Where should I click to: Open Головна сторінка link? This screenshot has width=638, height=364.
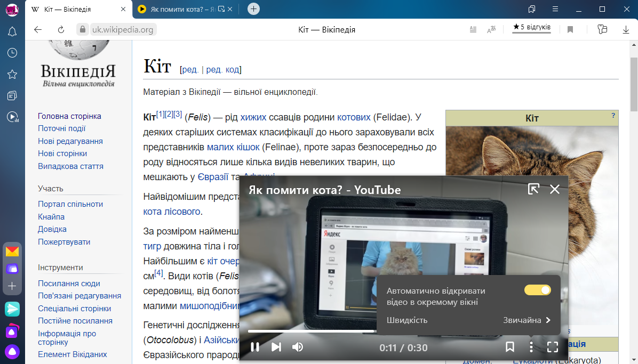pos(69,116)
